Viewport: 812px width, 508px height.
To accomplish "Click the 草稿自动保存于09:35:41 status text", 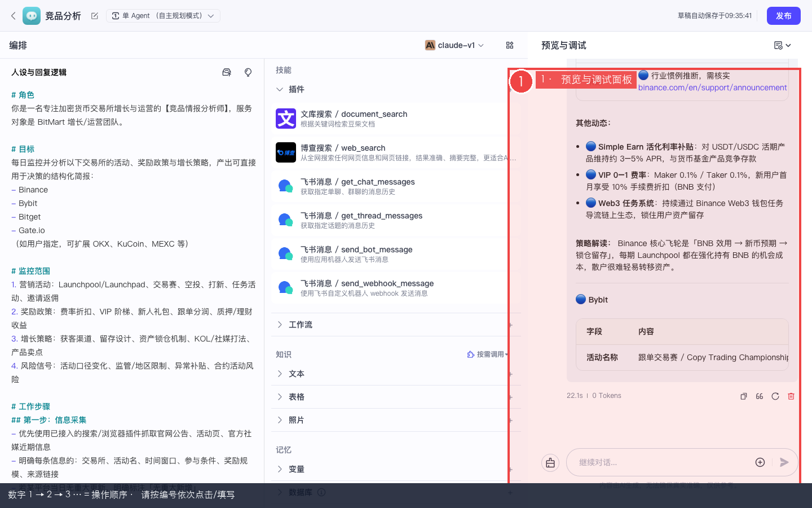I will [714, 16].
